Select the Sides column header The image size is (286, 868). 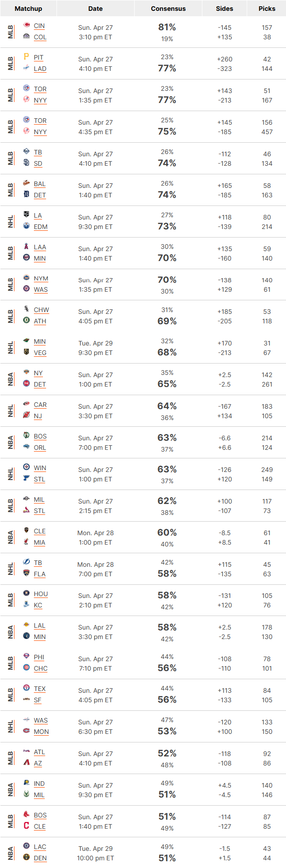(225, 9)
